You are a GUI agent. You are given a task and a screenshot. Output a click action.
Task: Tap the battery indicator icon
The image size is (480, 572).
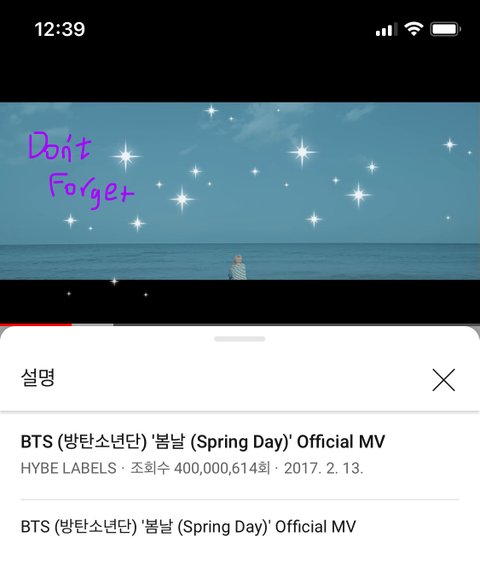click(445, 29)
